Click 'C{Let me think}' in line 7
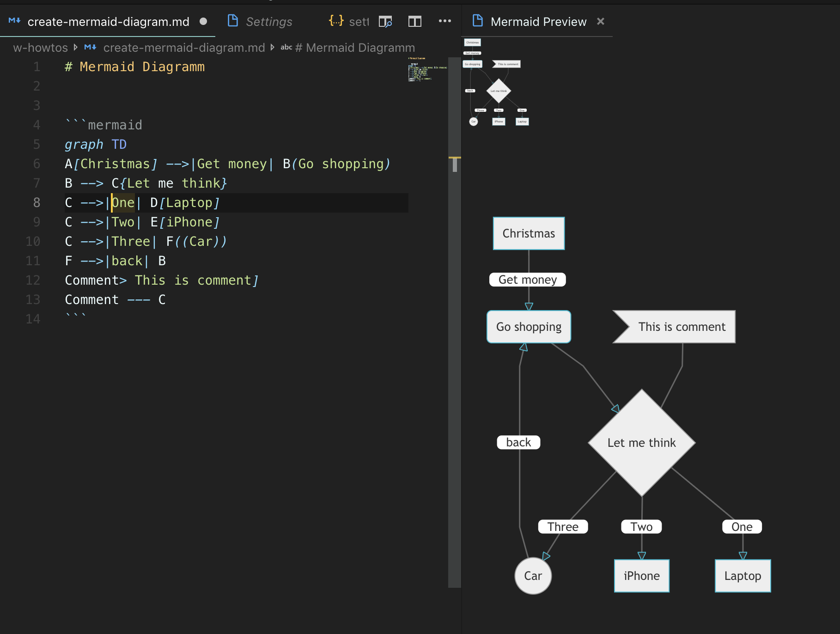The image size is (840, 634). coord(169,183)
